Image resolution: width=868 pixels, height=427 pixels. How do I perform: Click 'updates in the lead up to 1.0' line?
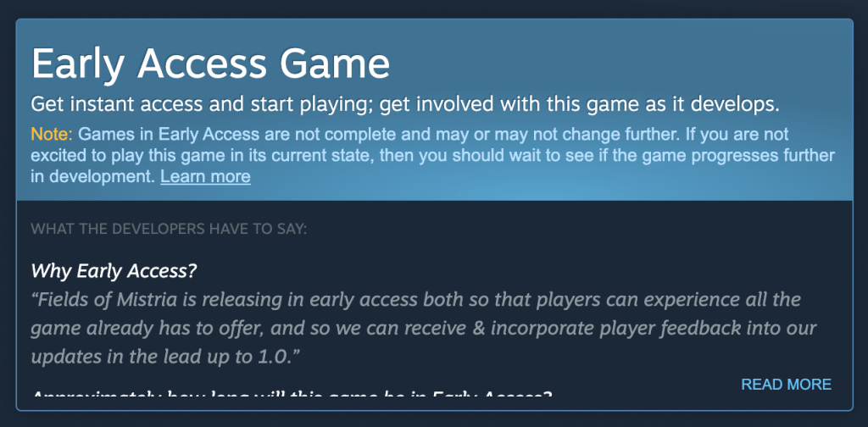(165, 357)
